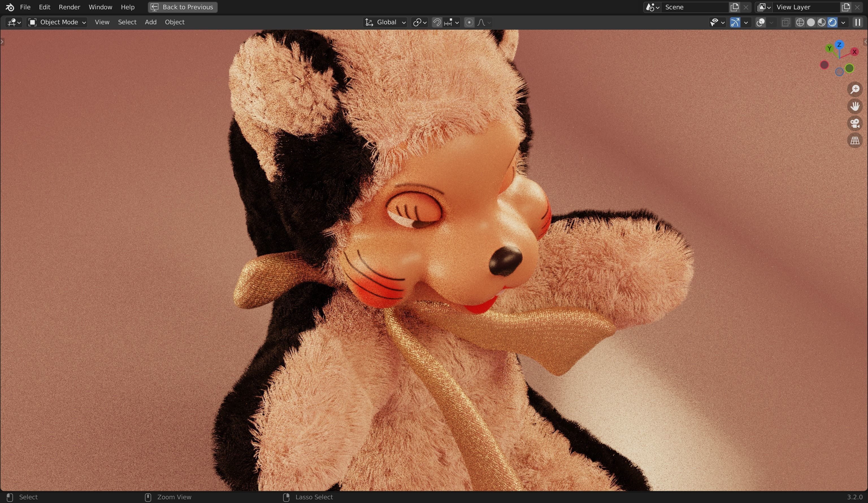Click the green Y axis gizmo
This screenshot has width=868, height=503.
point(829,48)
